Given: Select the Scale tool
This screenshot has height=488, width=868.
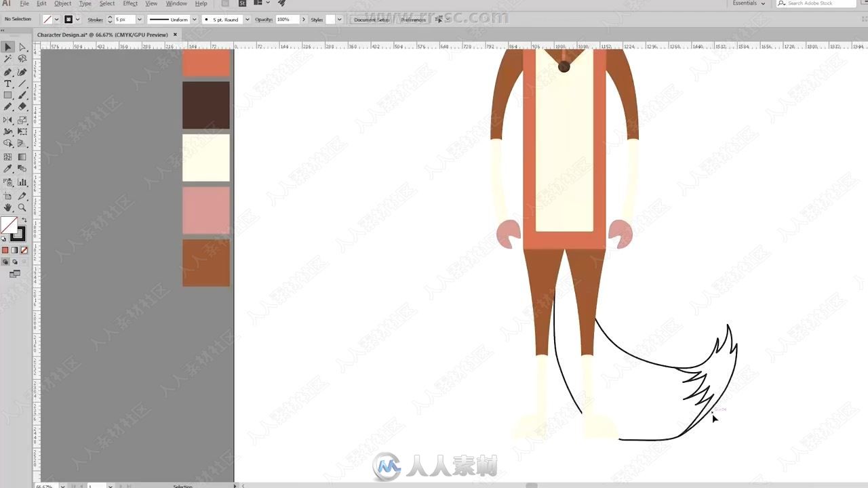Looking at the screenshot, I should (22, 120).
